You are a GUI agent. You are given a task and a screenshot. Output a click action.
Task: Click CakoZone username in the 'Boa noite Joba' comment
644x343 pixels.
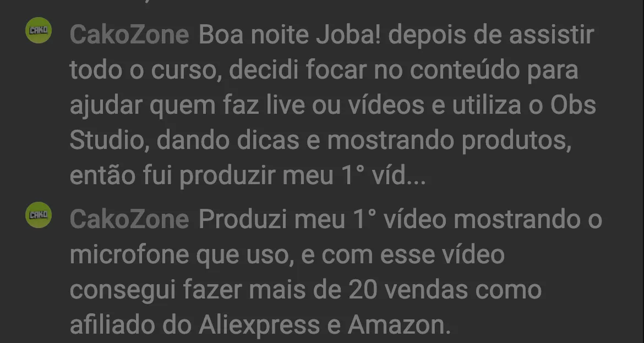coord(129,35)
